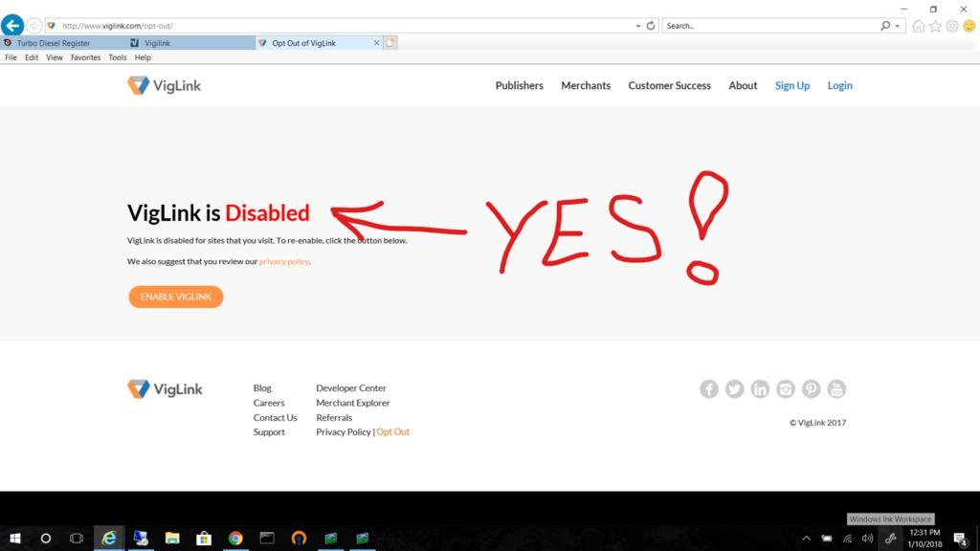
Task: Open the Edit menu
Action: click(x=32, y=57)
